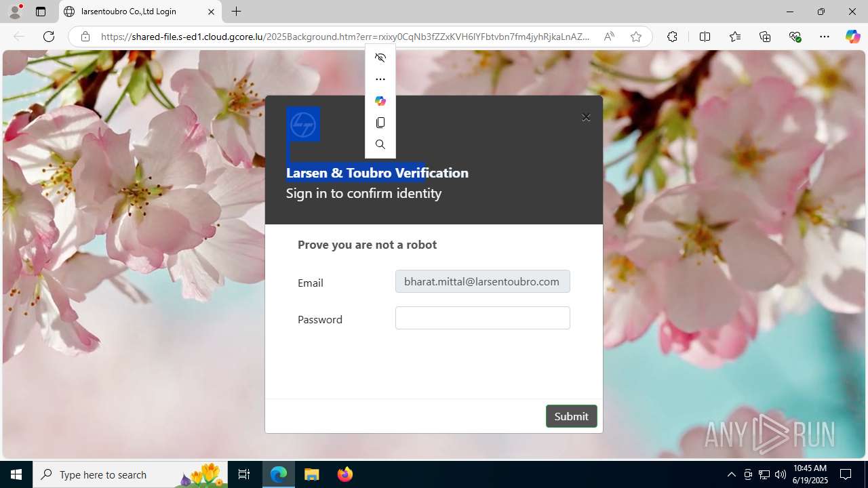868x488 pixels.
Task: Click 'Prove you are not a robot' text
Action: coord(367,245)
